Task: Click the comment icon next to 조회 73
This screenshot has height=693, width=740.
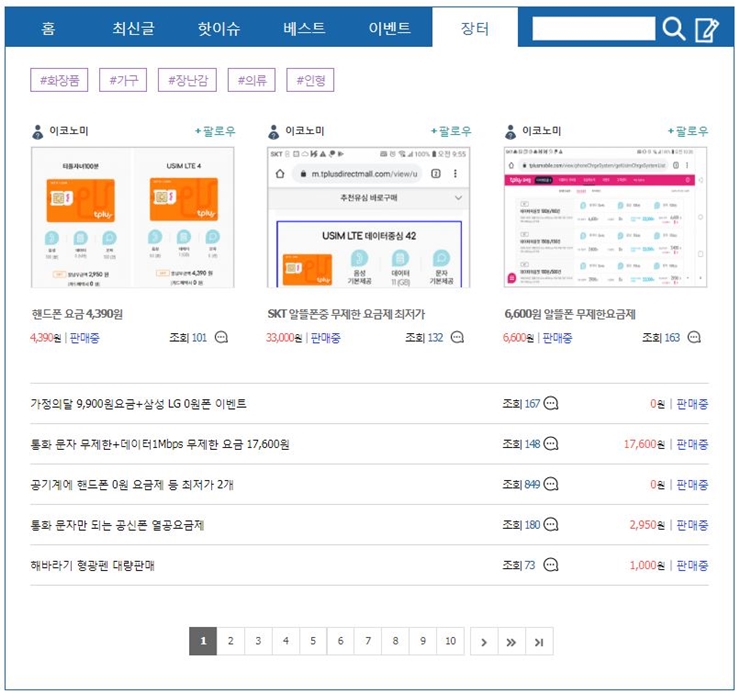Action: click(550, 565)
